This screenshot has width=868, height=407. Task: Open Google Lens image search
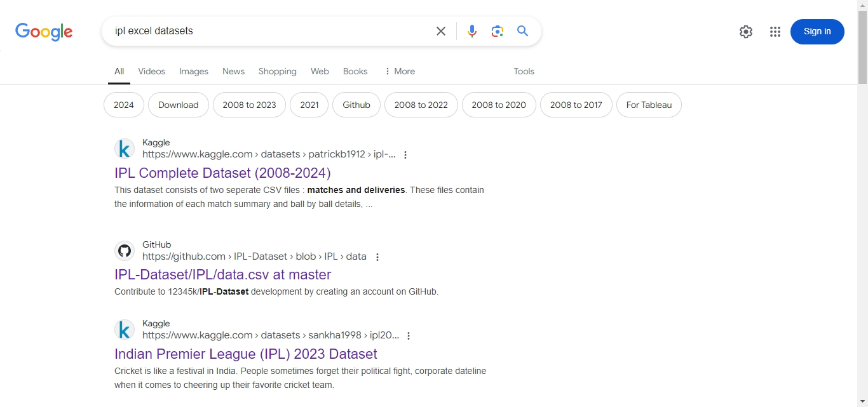[x=498, y=31]
